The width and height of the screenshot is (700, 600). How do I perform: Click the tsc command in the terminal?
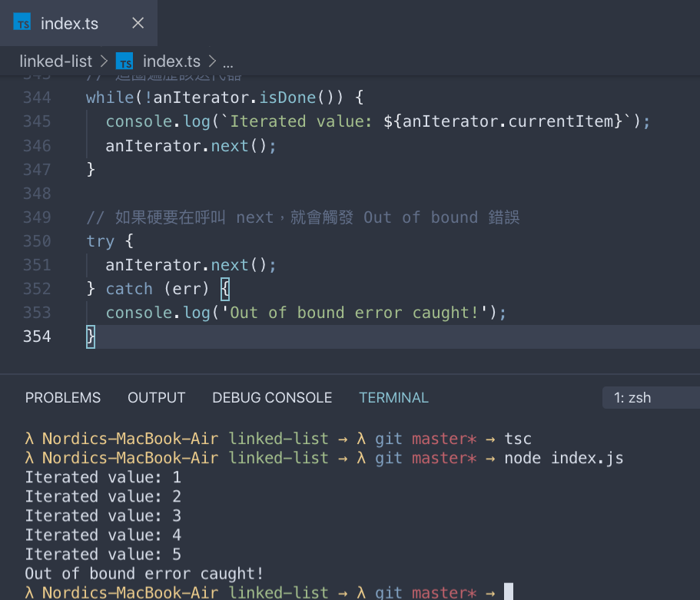(x=518, y=439)
